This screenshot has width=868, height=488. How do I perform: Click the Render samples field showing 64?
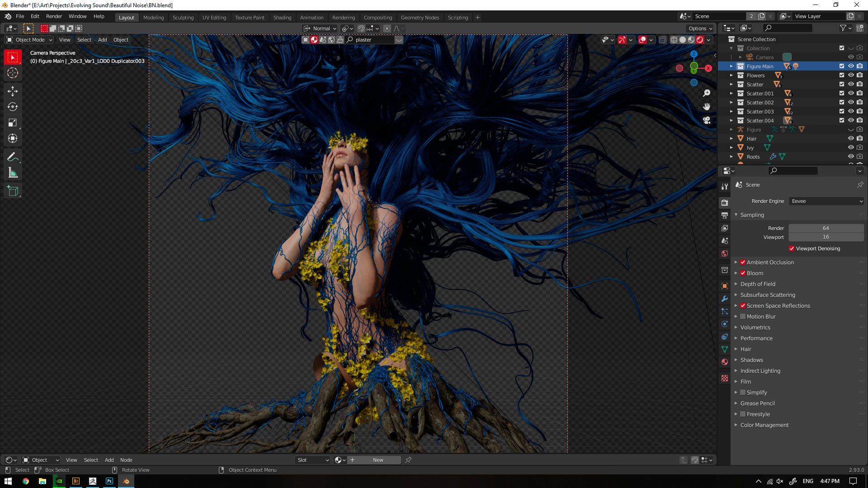click(826, 228)
